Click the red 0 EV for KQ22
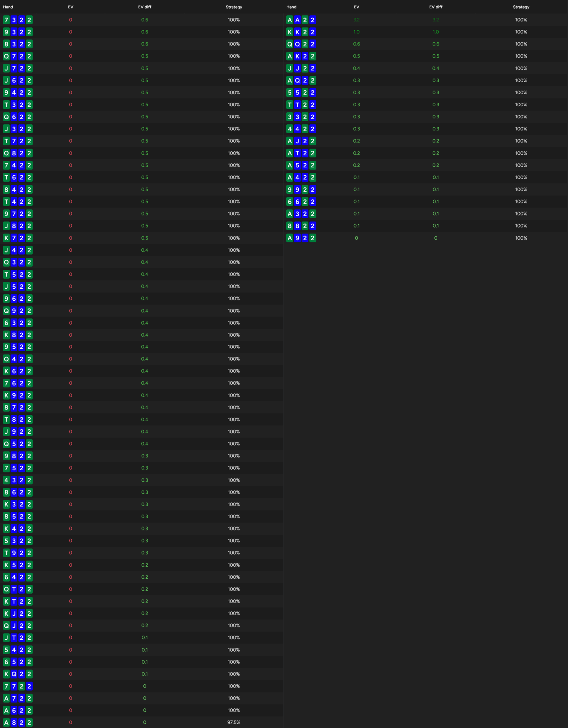Image resolution: width=568 pixels, height=728 pixels. (70, 674)
